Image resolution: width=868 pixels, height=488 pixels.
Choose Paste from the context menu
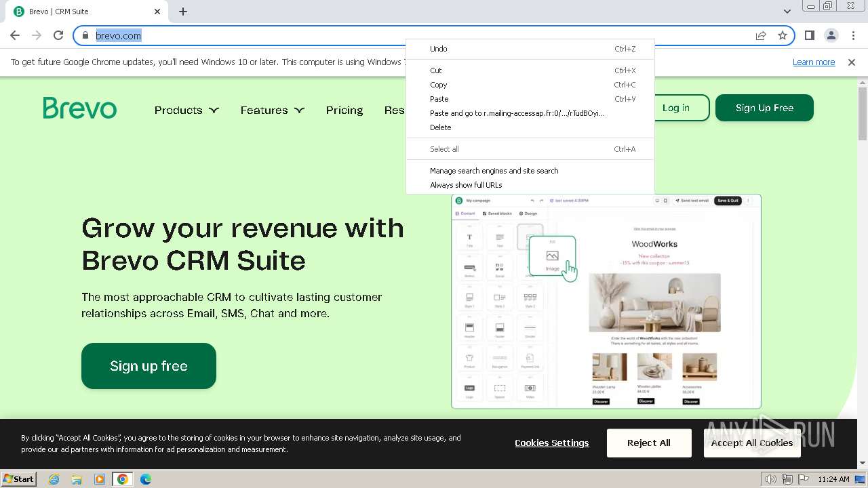tap(530, 99)
